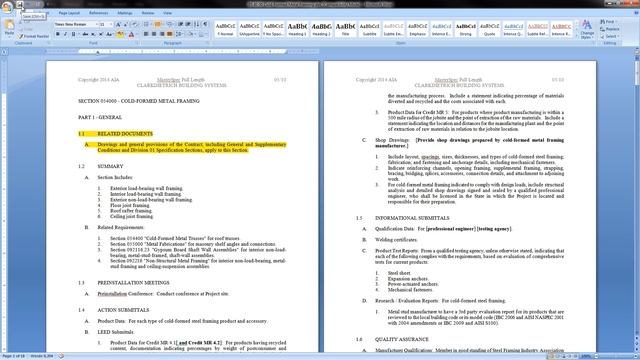The height and width of the screenshot is (360, 640).
Task: Apply the Quote style
Action: coord(489,29)
